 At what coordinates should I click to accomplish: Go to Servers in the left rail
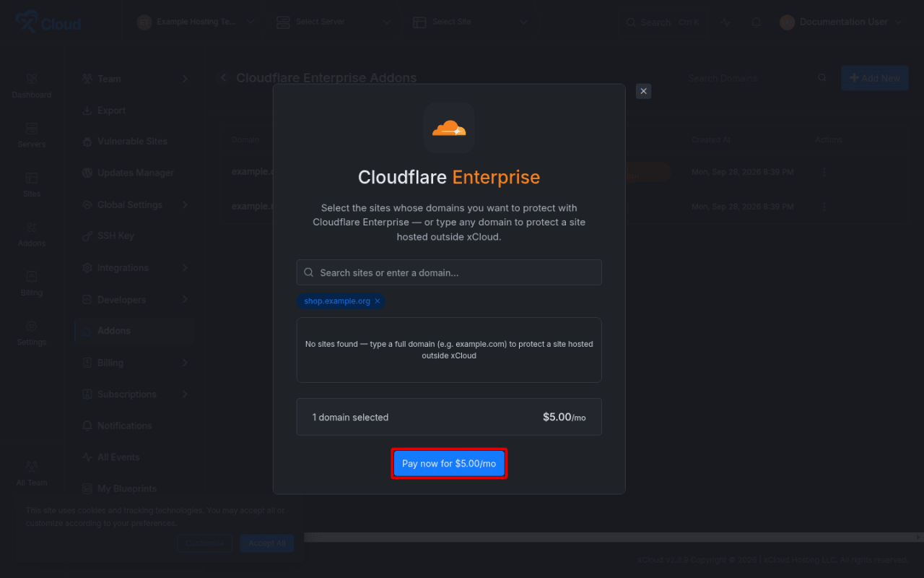[32, 135]
